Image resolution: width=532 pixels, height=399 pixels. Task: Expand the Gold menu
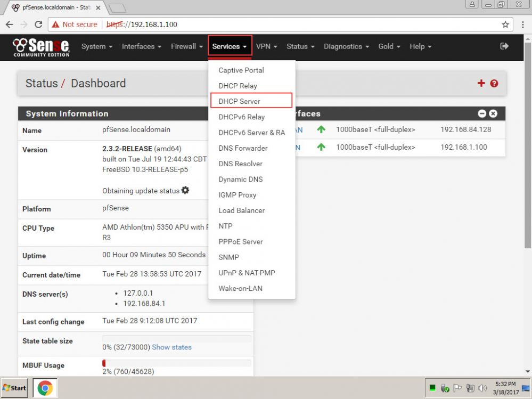[x=389, y=46]
